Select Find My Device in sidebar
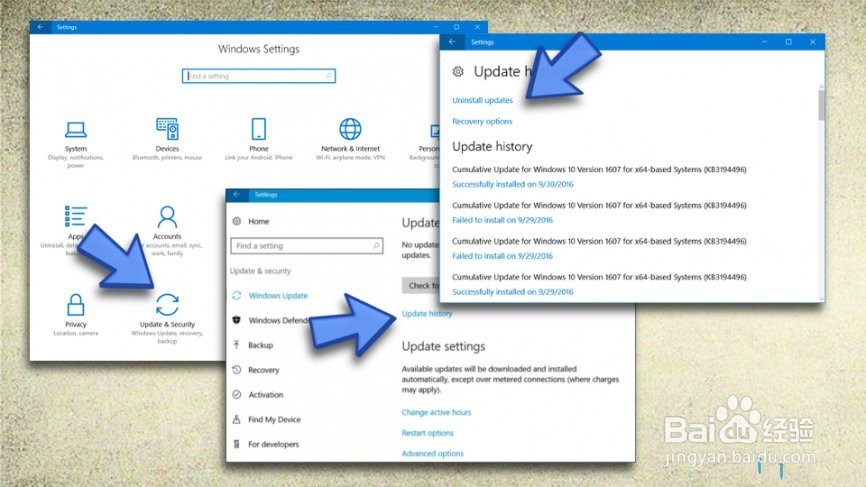This screenshot has height=487, width=866. (x=274, y=419)
